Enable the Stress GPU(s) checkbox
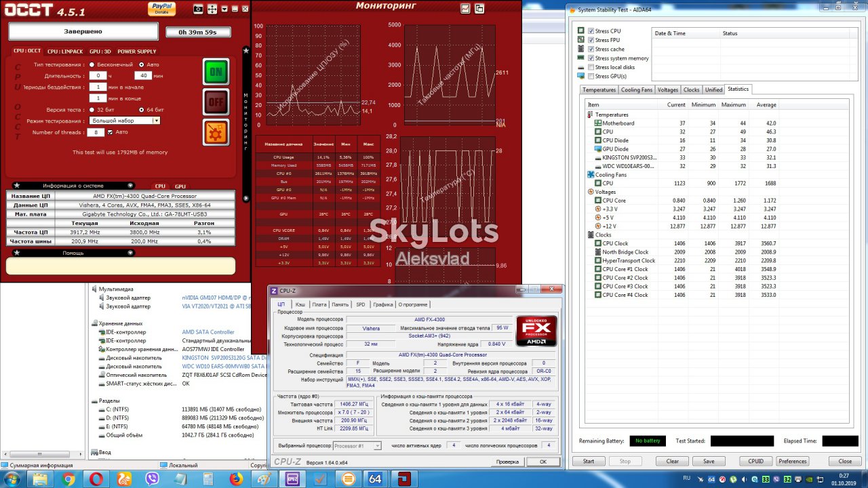 click(x=591, y=76)
